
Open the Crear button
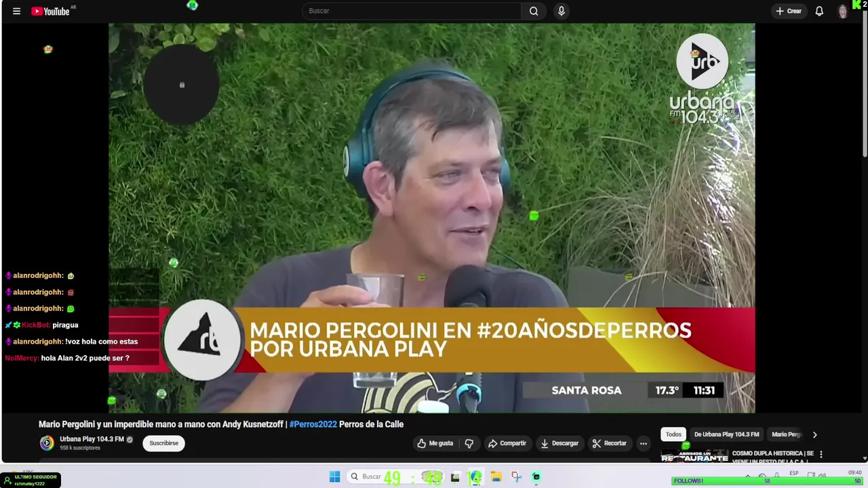click(789, 11)
